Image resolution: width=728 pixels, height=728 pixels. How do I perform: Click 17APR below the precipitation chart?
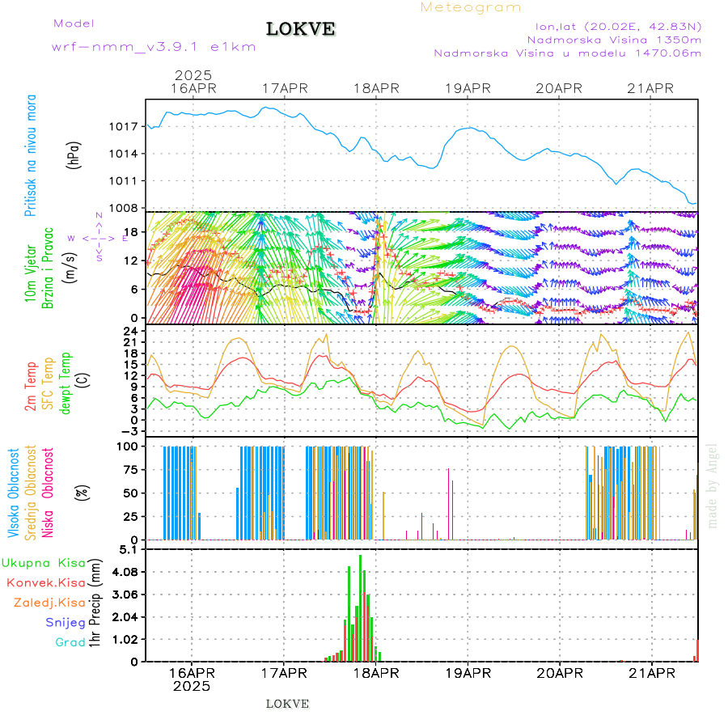(x=284, y=673)
